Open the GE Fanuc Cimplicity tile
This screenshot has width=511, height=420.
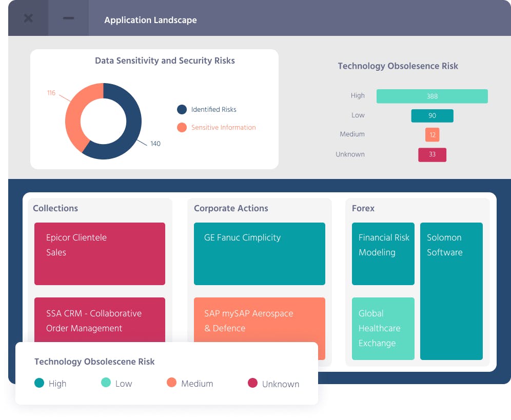260,254
